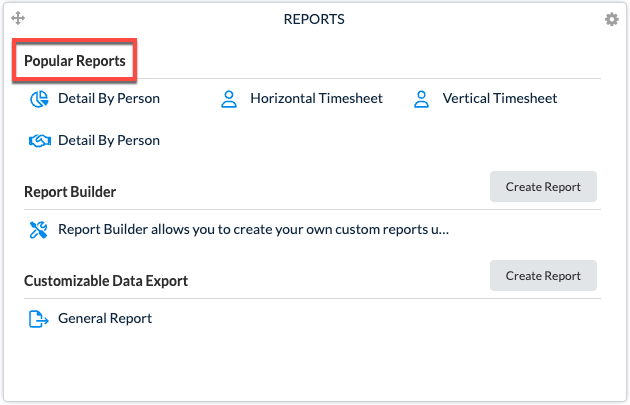This screenshot has width=630, height=405.
Task: Click the Report Builder heading
Action: click(70, 192)
